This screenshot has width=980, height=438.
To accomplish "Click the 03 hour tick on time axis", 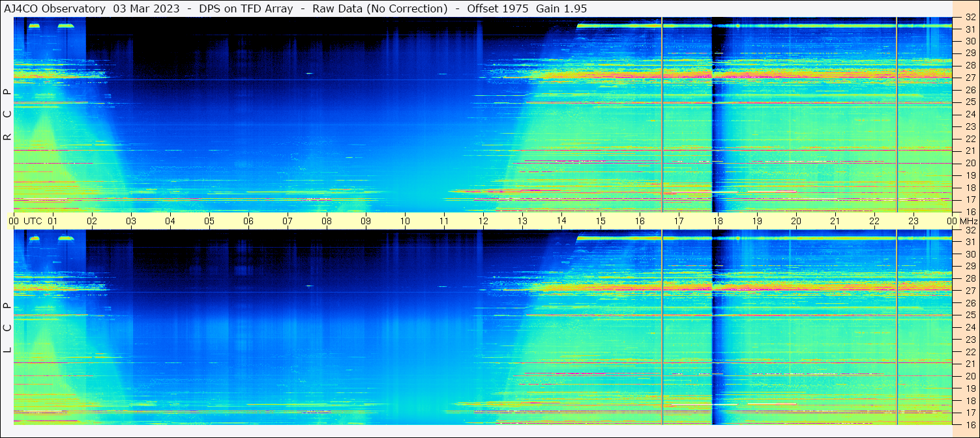I will coord(131,221).
